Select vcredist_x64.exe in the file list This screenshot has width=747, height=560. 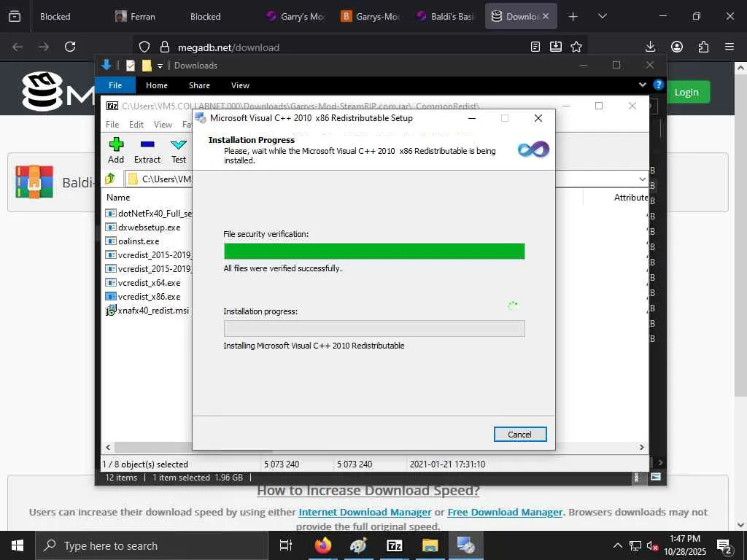pos(148,282)
